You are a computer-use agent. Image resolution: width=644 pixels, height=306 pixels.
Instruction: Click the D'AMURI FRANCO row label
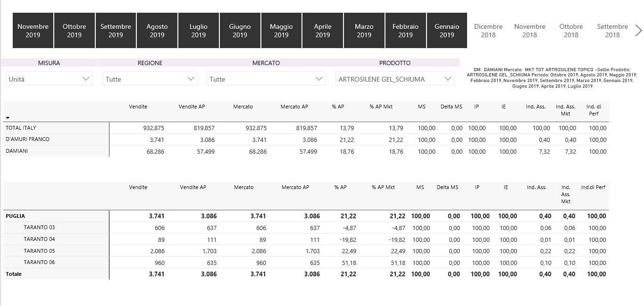tap(27, 140)
